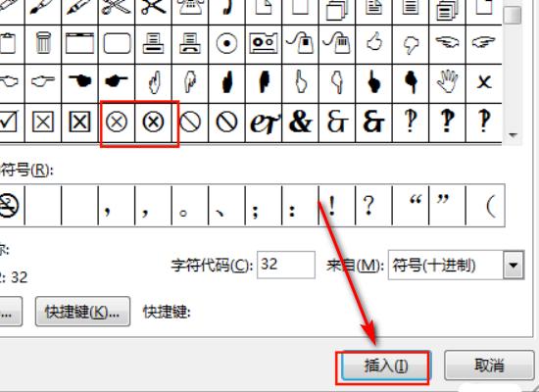Pick the bold prohibited circle-slash symbol
The image size is (539, 392).
(227, 122)
